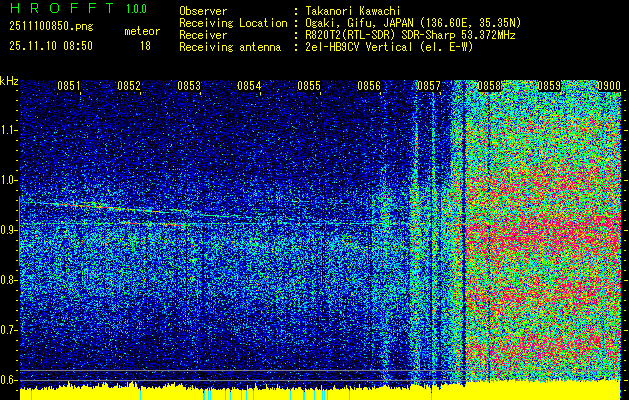Select the filename 2511100850.png
This screenshot has width=629, height=400.
click(x=51, y=27)
